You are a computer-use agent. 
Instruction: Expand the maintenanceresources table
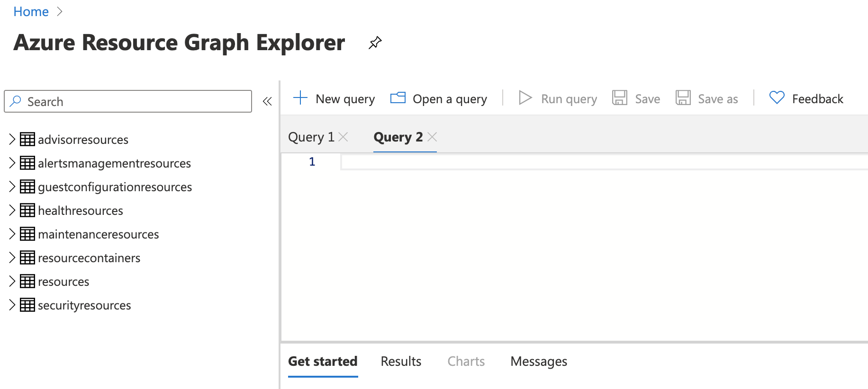(x=12, y=234)
